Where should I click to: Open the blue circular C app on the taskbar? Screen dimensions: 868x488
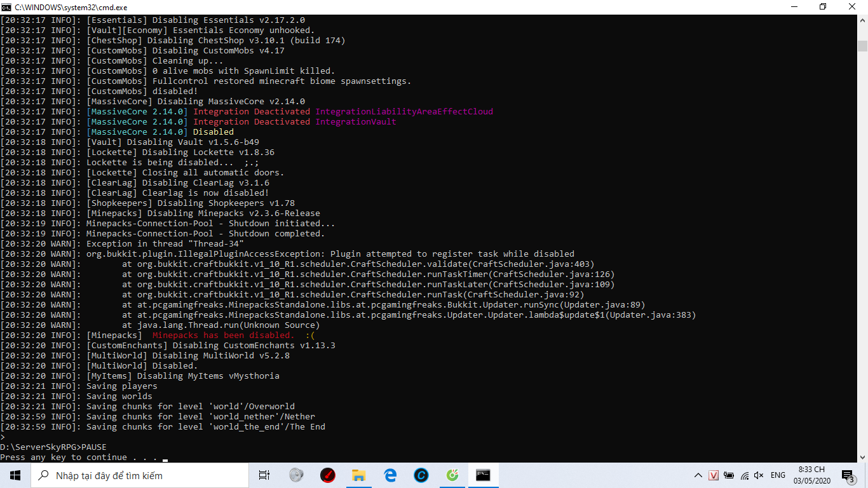click(421, 475)
